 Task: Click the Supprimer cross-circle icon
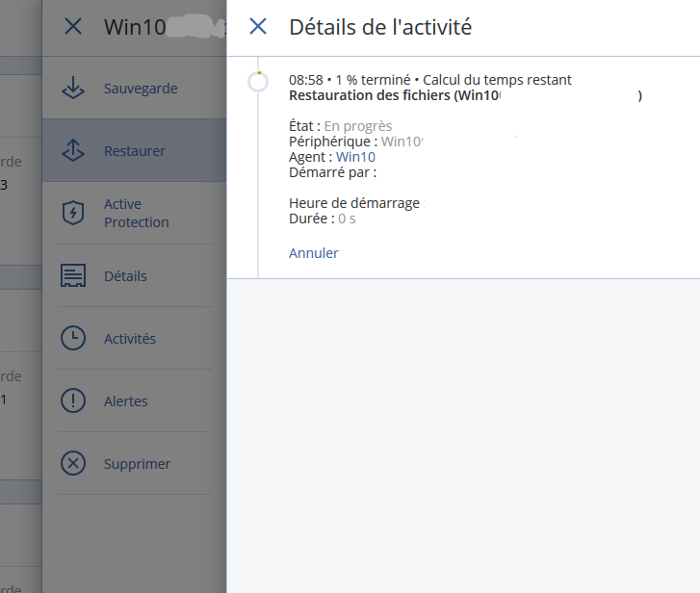point(73,463)
